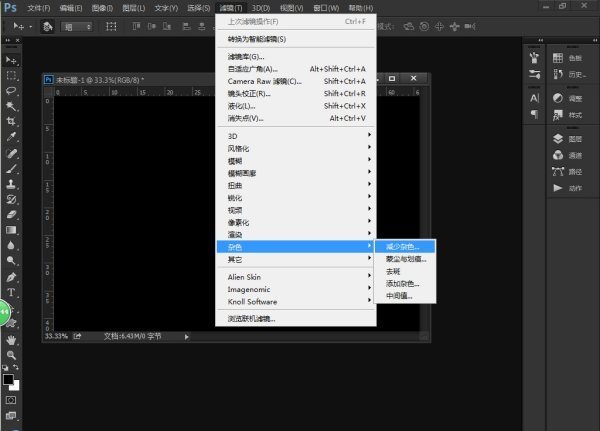Open the 色板 swatches panel

pyautogui.click(x=567, y=58)
